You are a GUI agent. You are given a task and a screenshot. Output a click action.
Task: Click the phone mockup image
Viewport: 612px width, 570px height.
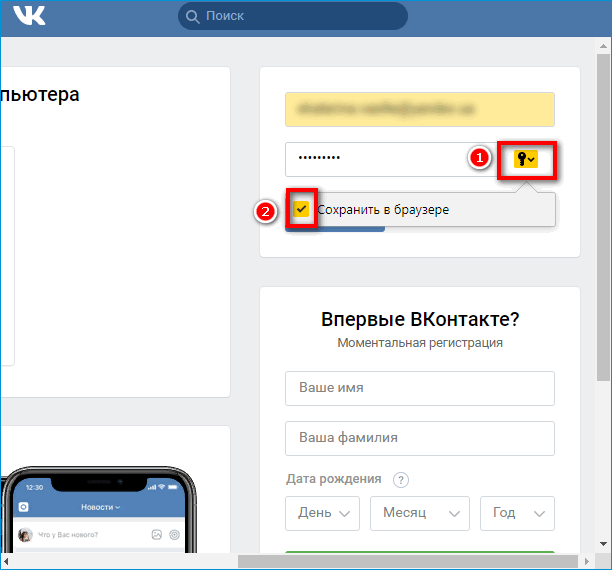click(99, 509)
